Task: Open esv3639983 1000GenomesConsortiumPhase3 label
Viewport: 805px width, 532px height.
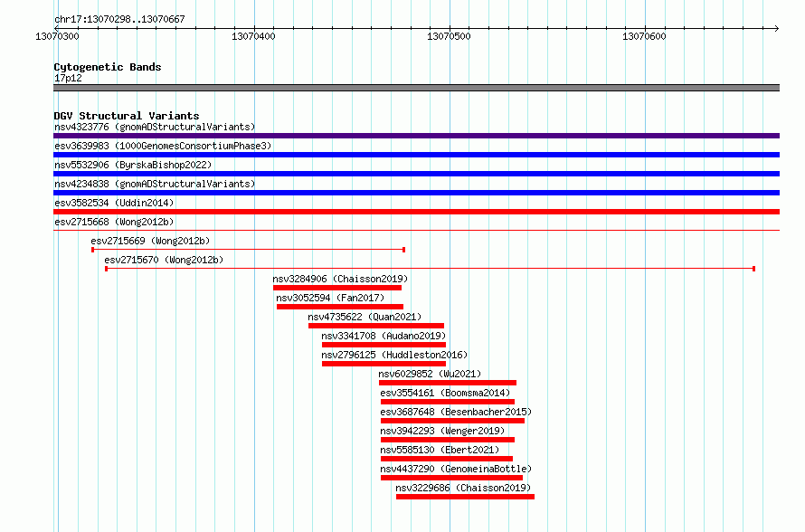Action: tap(163, 146)
